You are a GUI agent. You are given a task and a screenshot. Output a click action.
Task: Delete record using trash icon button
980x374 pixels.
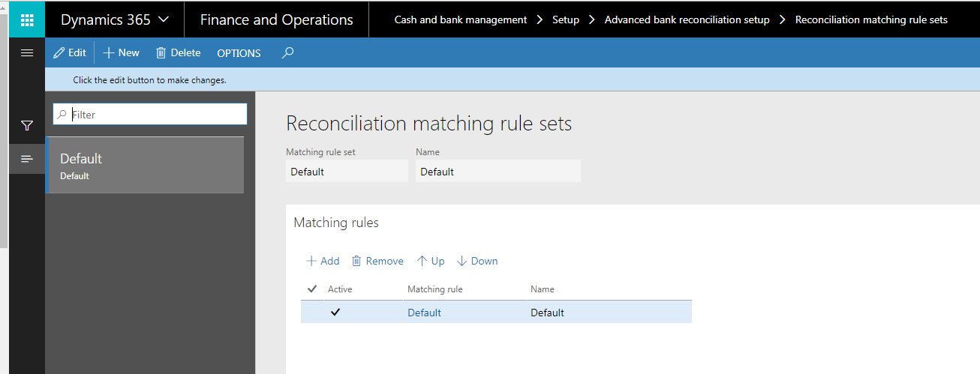point(178,52)
